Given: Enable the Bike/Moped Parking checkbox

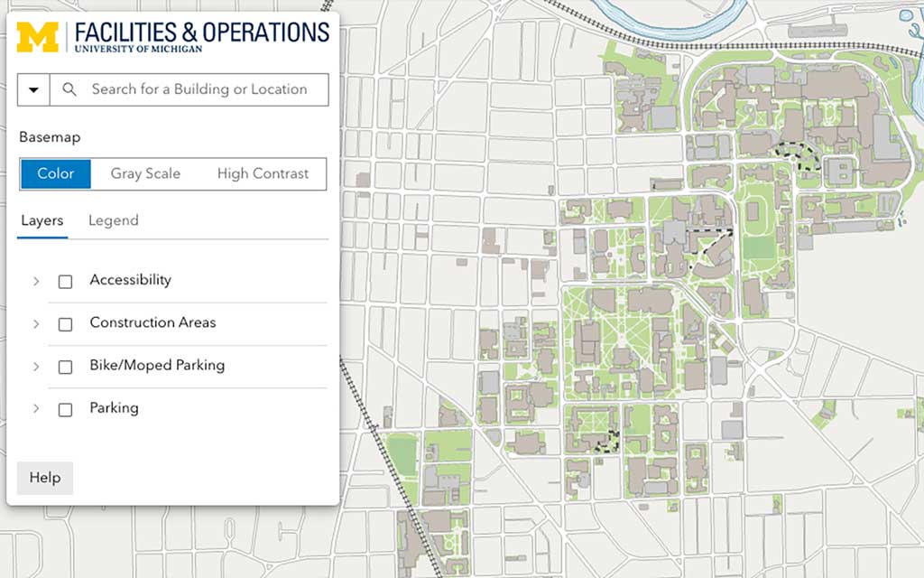Looking at the screenshot, I should (65, 367).
